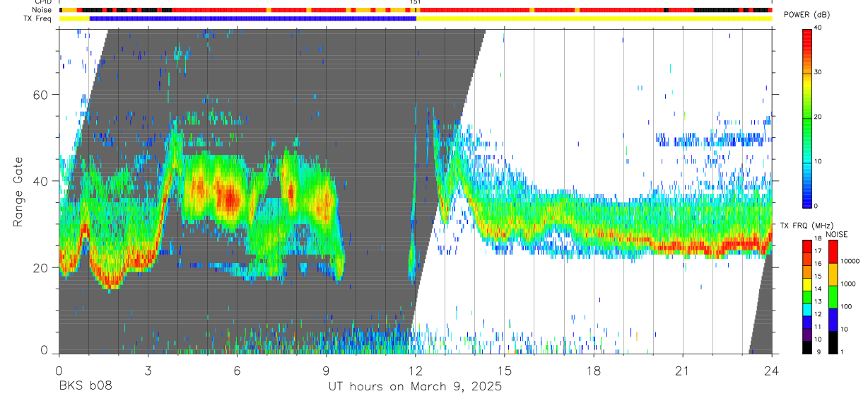Click the 'UT hours on March 9, 2025' label

(415, 386)
